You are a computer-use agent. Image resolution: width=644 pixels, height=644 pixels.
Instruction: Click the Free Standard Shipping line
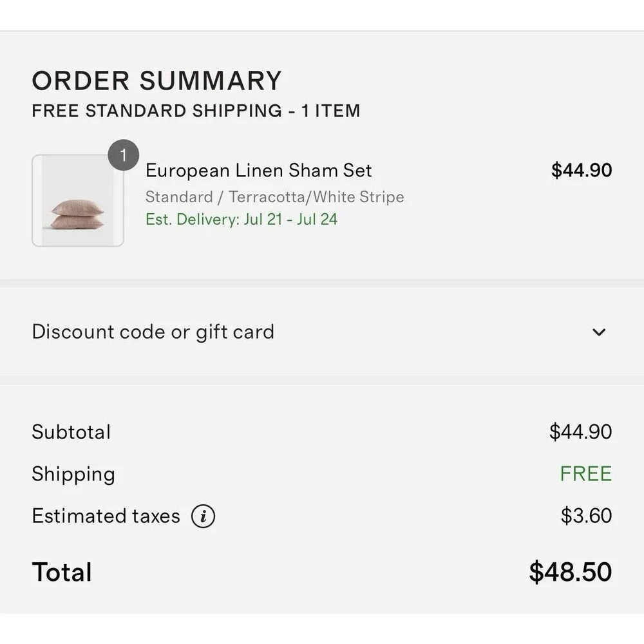pyautogui.click(x=196, y=111)
